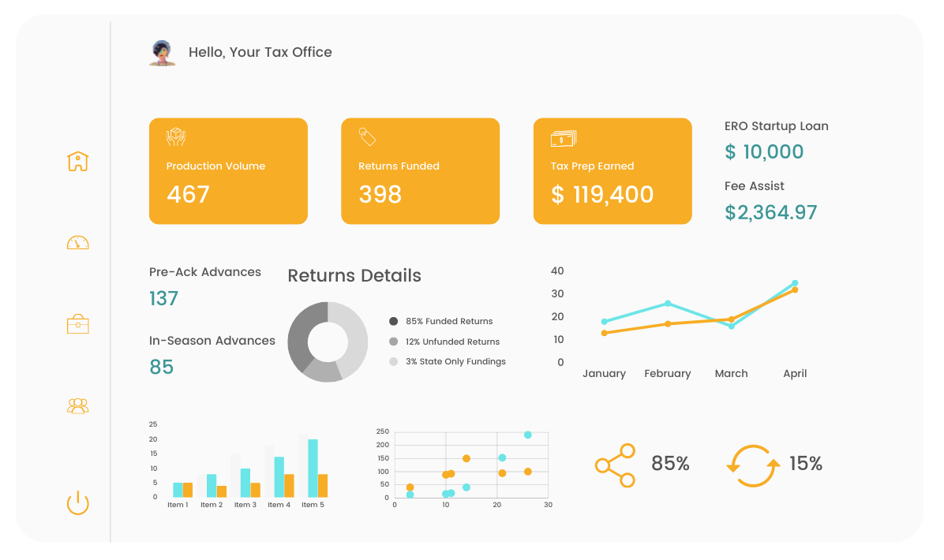Select the 85% Funded Returns legend dot

point(393,321)
